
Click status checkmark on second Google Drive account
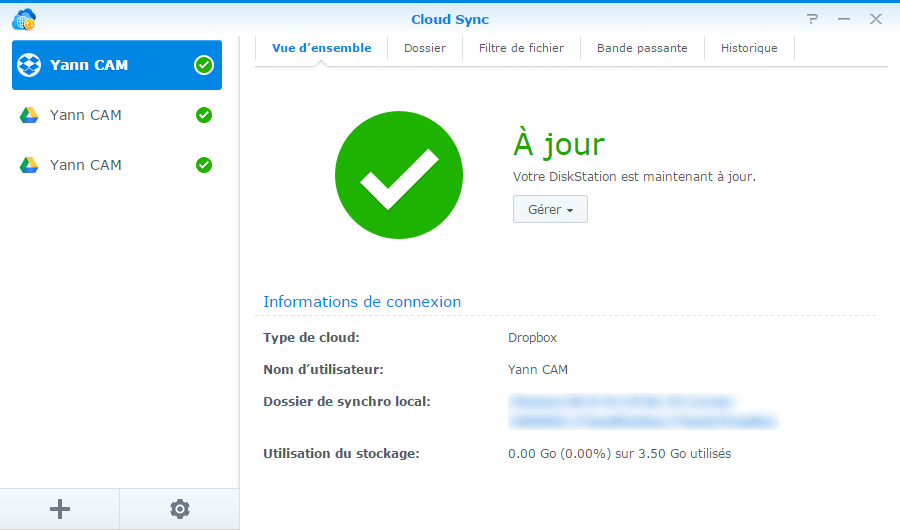pos(204,165)
